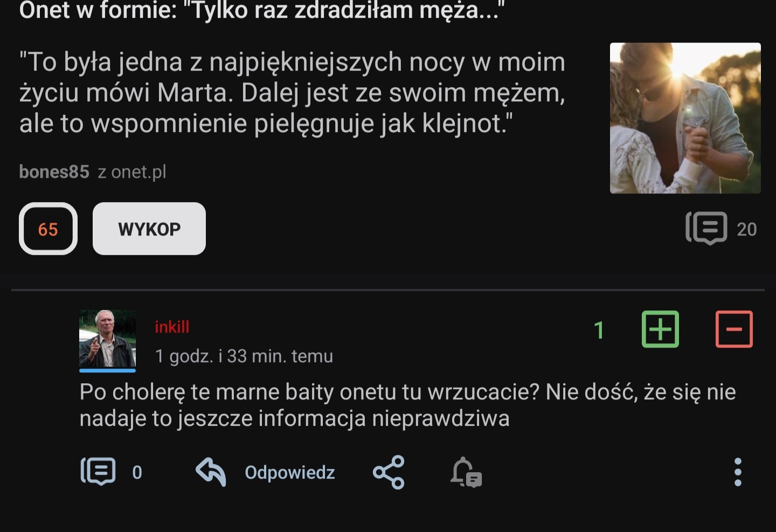Tap the Odpowiedz reply label

tap(290, 472)
